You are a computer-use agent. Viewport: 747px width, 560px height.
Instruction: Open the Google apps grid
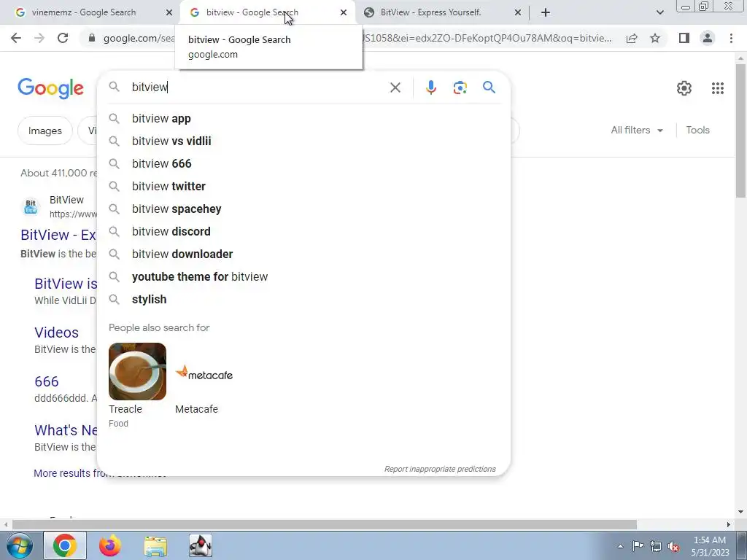point(718,88)
